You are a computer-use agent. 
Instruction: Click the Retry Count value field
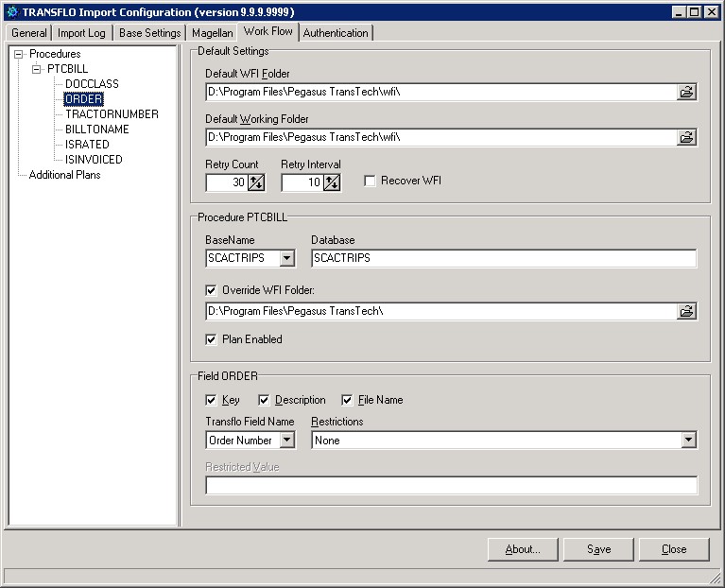click(227, 182)
